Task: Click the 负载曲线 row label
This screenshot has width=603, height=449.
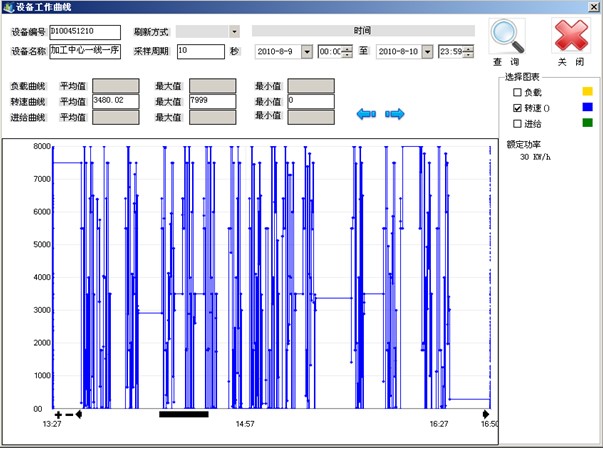Action: tap(28, 86)
